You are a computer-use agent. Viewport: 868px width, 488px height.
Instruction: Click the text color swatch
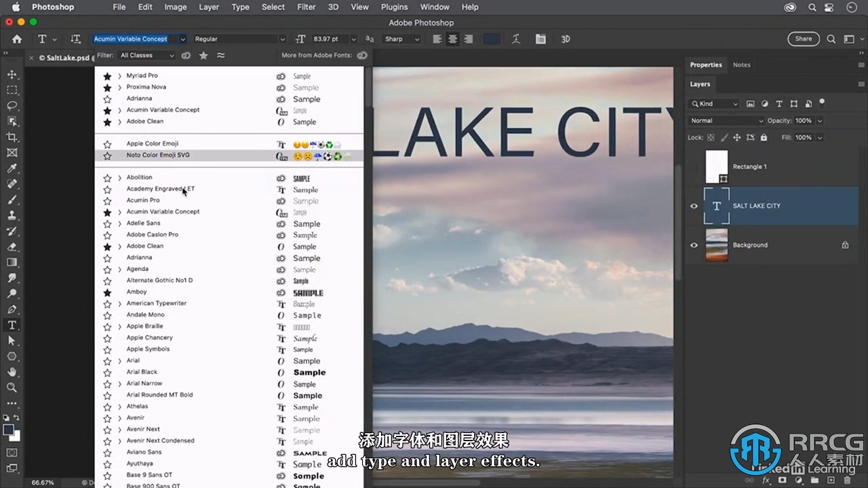492,39
